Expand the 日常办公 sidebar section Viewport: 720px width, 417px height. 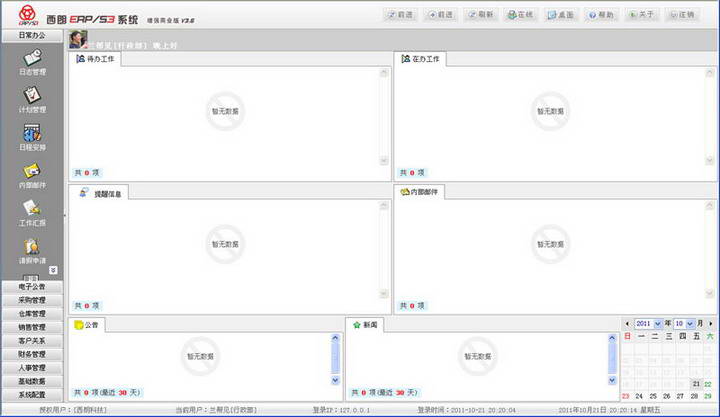point(32,35)
